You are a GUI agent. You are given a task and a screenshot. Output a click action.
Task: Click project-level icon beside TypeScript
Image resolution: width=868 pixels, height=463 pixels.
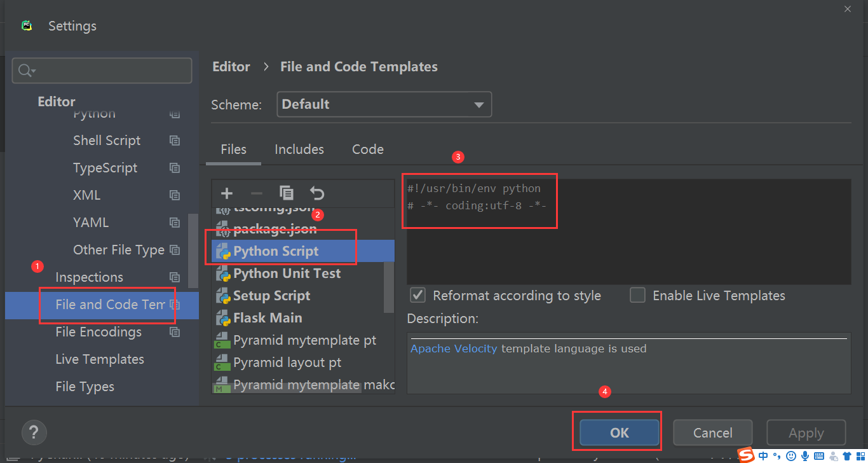pos(175,168)
